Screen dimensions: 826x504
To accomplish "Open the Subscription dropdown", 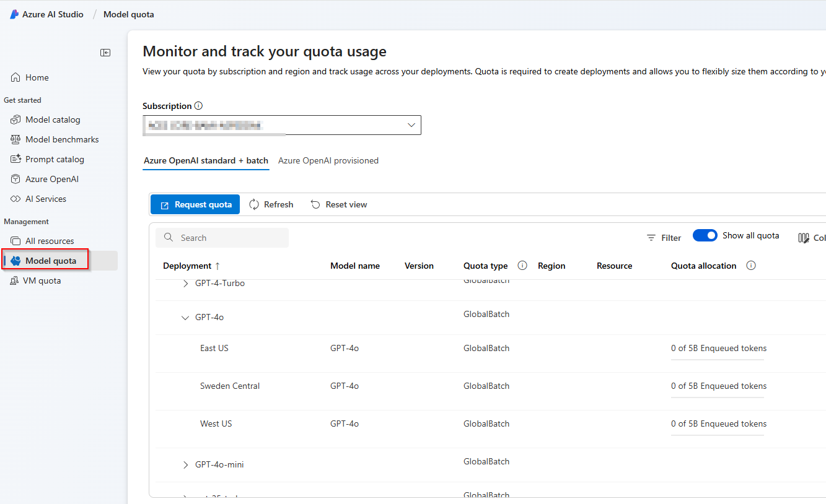I will (x=282, y=125).
